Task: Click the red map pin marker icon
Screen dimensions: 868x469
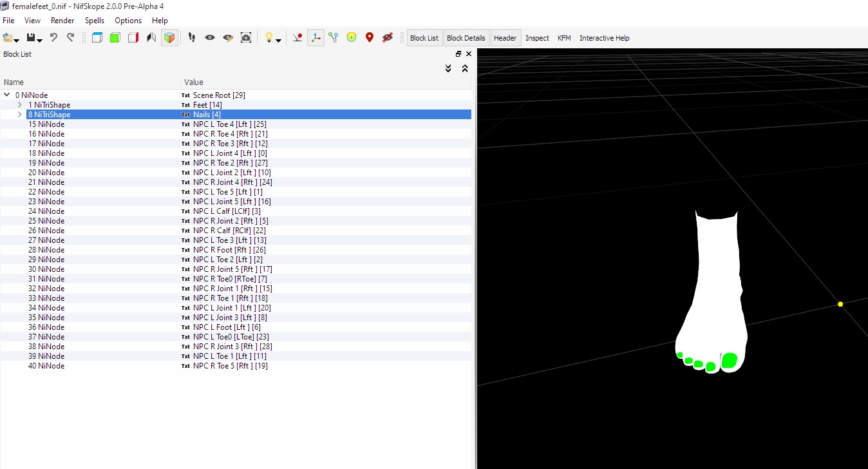Action: [x=370, y=38]
